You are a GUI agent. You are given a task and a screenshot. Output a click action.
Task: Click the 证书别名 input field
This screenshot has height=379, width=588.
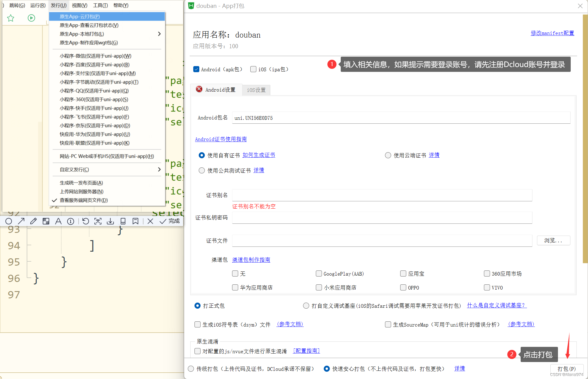(382, 195)
